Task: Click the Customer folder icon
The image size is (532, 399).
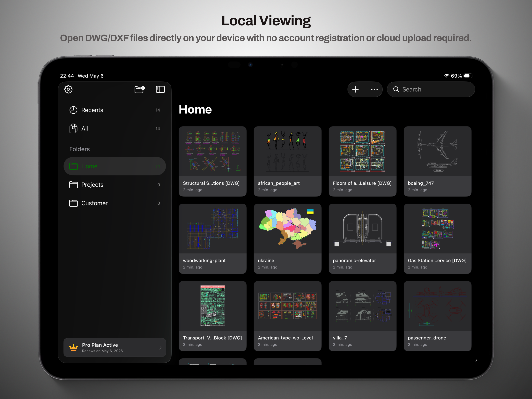Action: click(73, 203)
